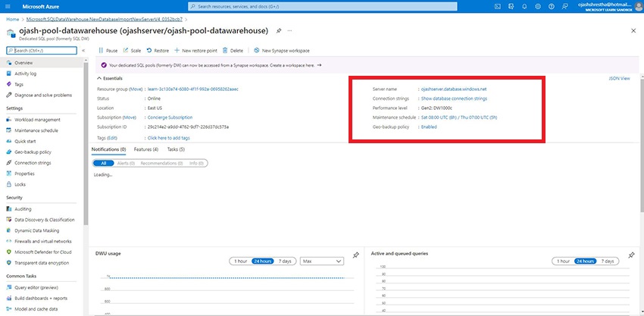This screenshot has width=644, height=316.
Task: Switch to the Tasks (5) tab
Action: 176,149
